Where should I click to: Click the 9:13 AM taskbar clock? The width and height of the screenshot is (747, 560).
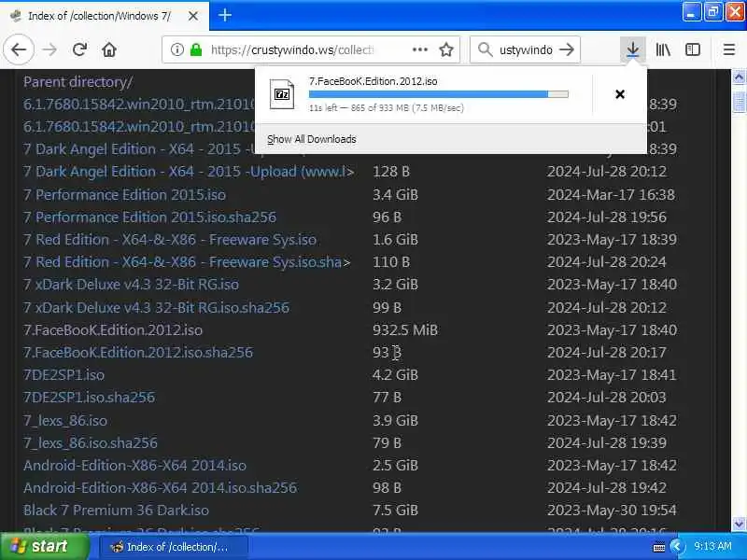[712, 546]
